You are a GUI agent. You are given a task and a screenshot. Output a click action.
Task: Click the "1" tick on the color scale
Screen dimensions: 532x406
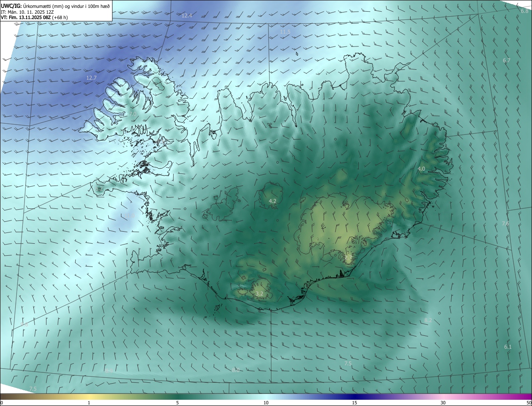coord(89,403)
